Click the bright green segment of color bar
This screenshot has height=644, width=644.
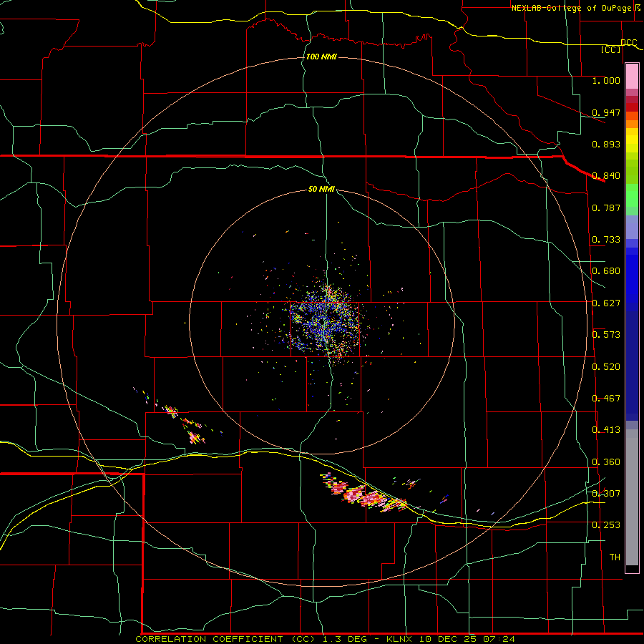[632, 195]
